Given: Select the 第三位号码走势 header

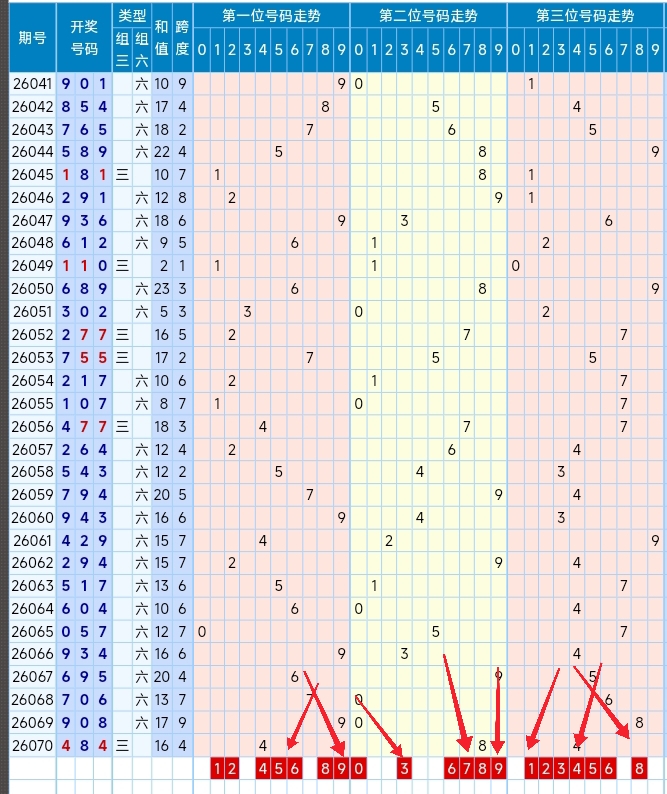Looking at the screenshot, I should [585, 16].
